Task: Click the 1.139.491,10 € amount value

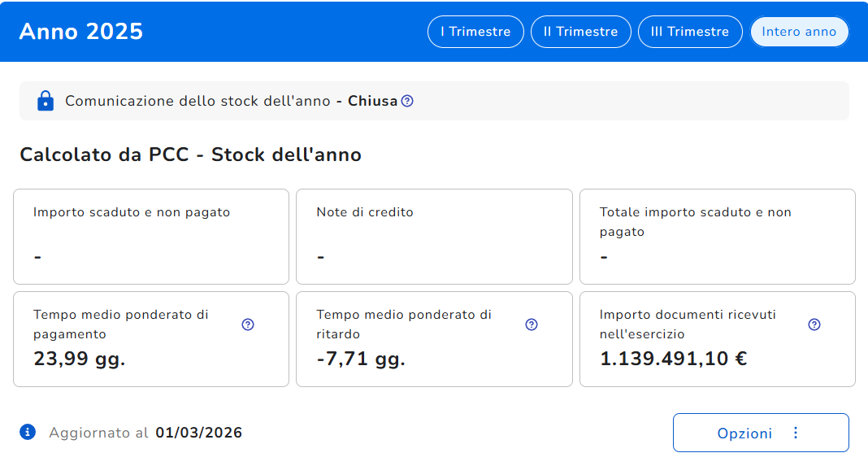Action: [673, 359]
